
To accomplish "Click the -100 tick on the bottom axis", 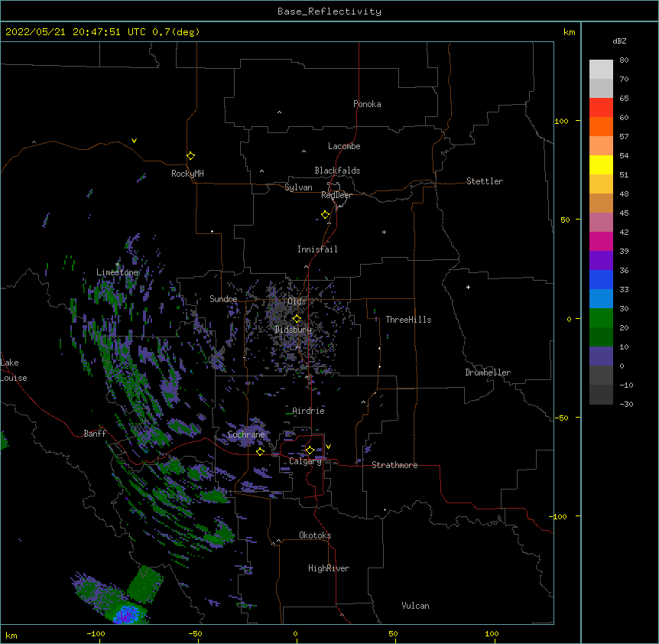I will point(96,634).
